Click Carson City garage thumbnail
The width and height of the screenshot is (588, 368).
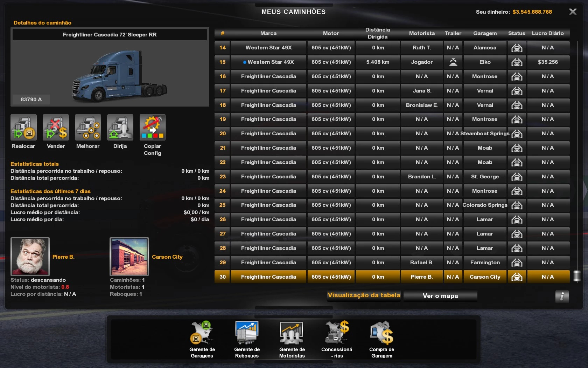coord(129,257)
